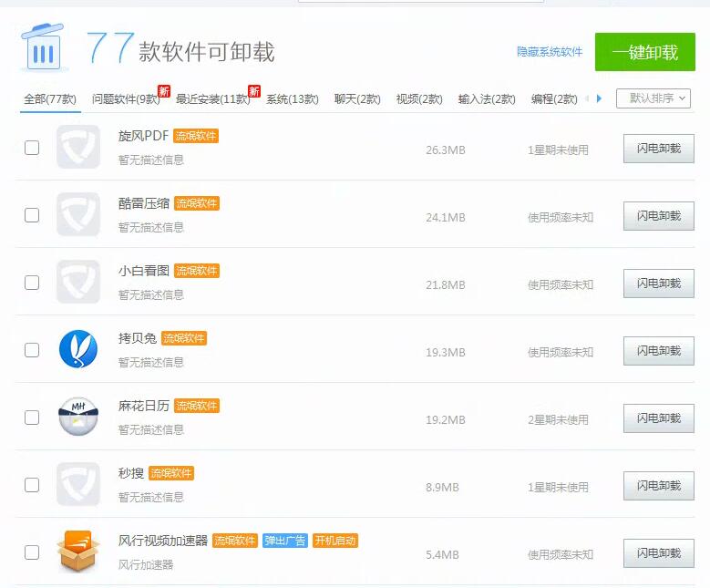Check the 风行视频加速器 checkbox

click(32, 552)
